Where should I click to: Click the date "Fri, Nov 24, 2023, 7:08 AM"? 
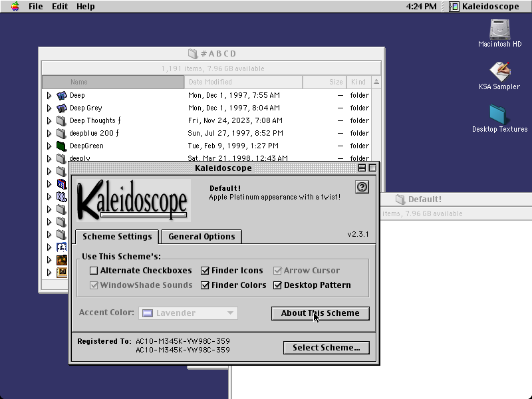tap(235, 120)
